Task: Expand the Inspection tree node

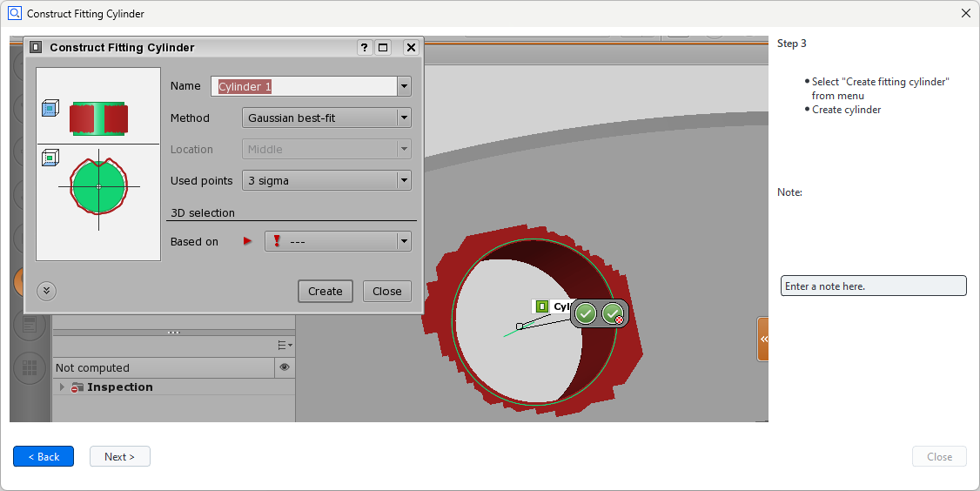Action: (62, 387)
